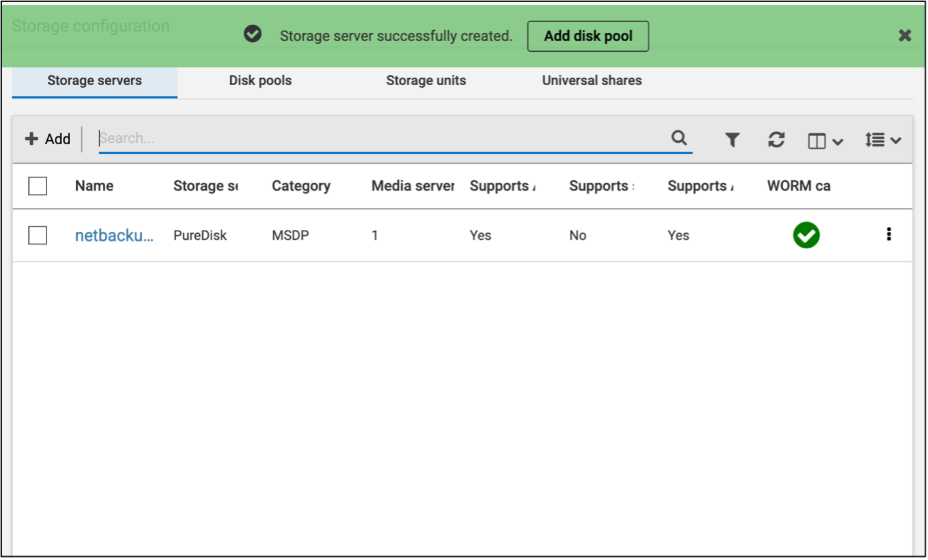The width and height of the screenshot is (928, 560).
Task: Open the row height dropdown
Action: tap(883, 140)
